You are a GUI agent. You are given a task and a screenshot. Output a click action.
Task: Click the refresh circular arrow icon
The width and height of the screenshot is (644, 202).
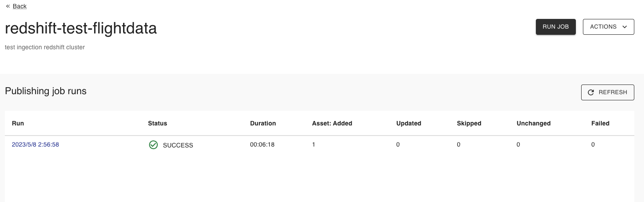591,92
